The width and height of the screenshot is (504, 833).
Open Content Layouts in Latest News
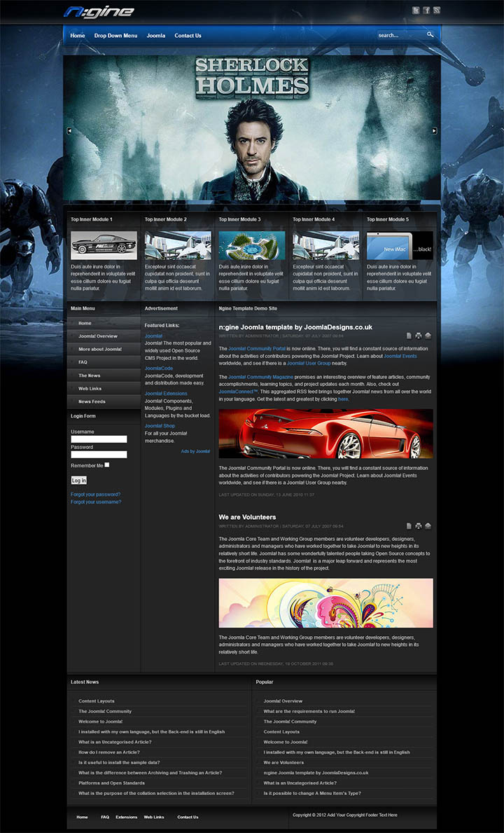point(97,701)
